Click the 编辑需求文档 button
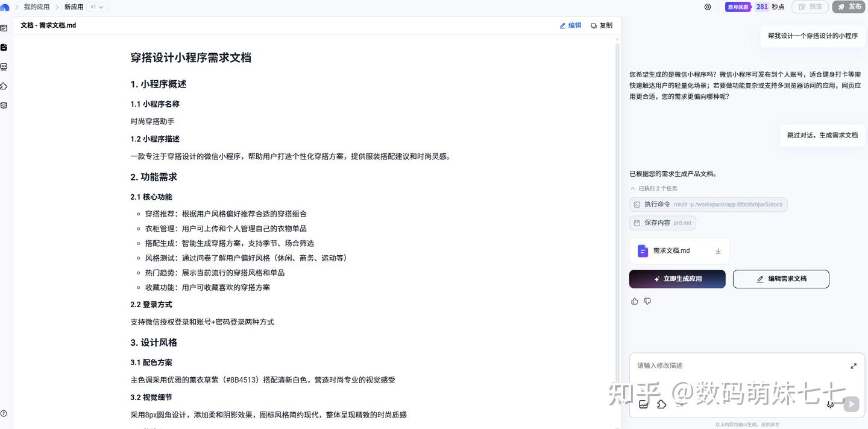The height and width of the screenshot is (429, 868). pos(781,279)
